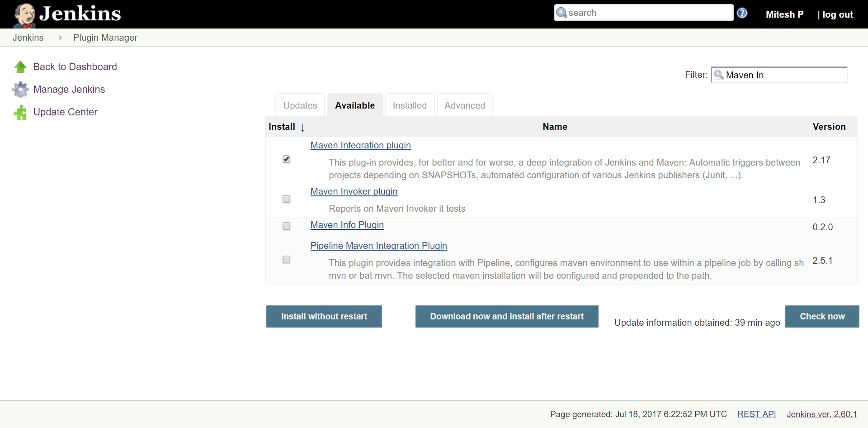This screenshot has height=428, width=868.
Task: Switch to the Updates tab
Action: point(300,105)
